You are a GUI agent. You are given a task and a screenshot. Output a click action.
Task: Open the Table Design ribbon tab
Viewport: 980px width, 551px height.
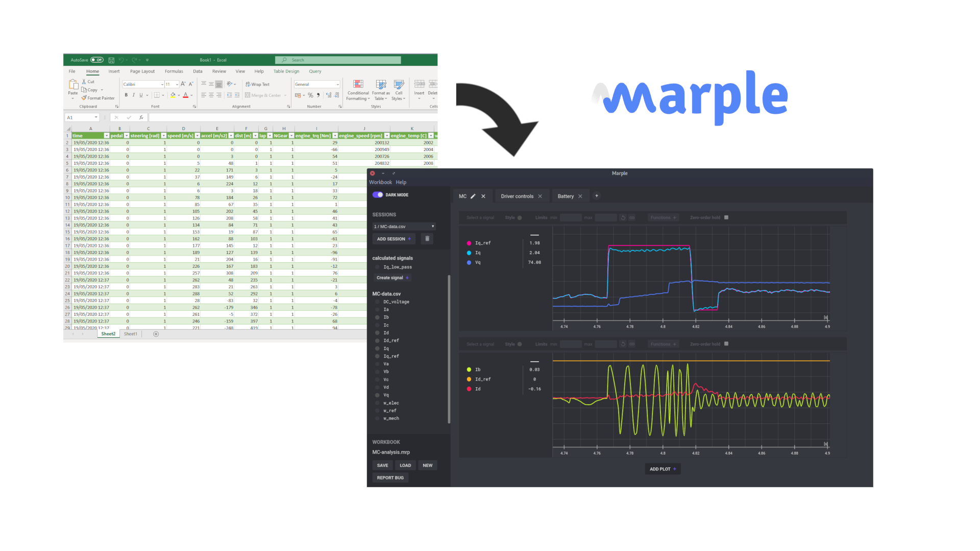tap(286, 71)
